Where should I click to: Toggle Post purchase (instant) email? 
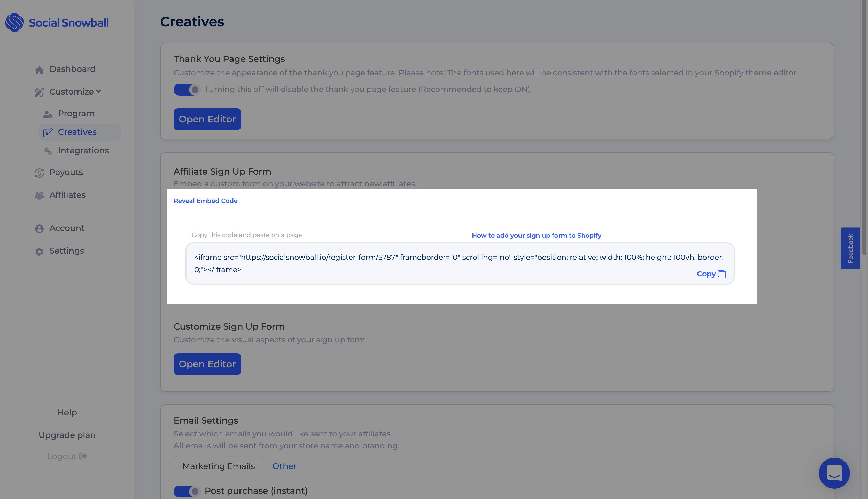pyautogui.click(x=187, y=491)
